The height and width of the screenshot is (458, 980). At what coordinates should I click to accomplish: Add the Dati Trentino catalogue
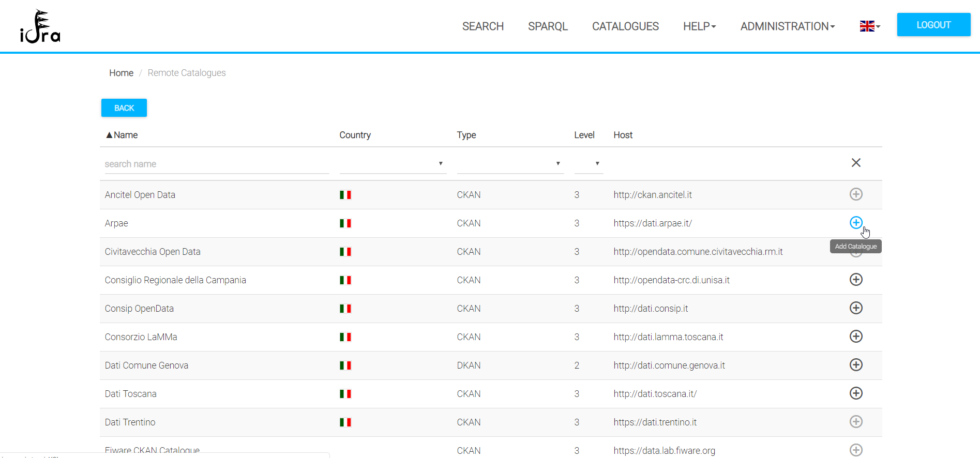[x=856, y=422]
